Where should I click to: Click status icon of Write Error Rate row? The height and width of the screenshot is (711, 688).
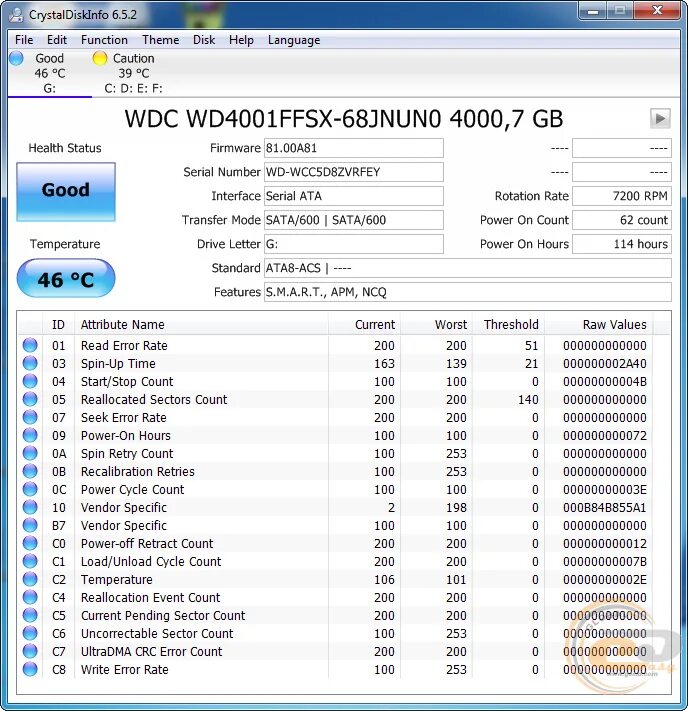(x=30, y=669)
